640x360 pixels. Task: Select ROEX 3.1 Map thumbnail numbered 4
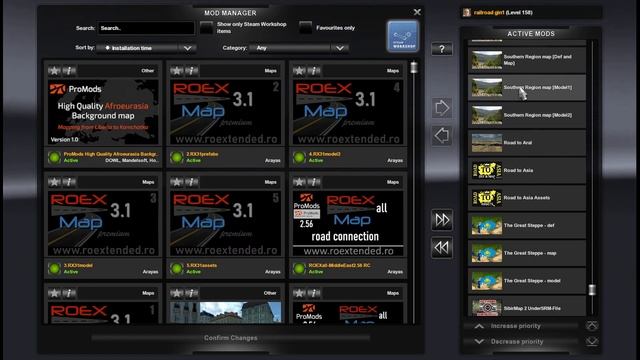[x=348, y=112]
